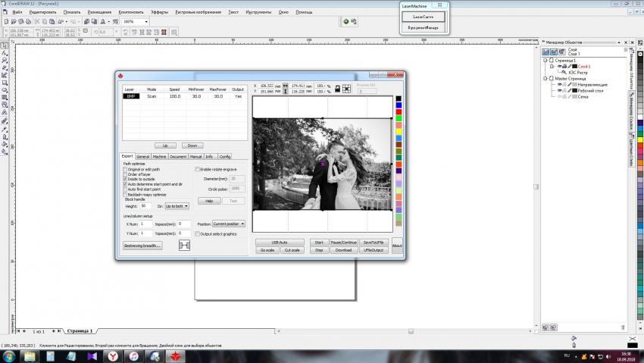Click the lock aspect ratio icon

coord(336,88)
